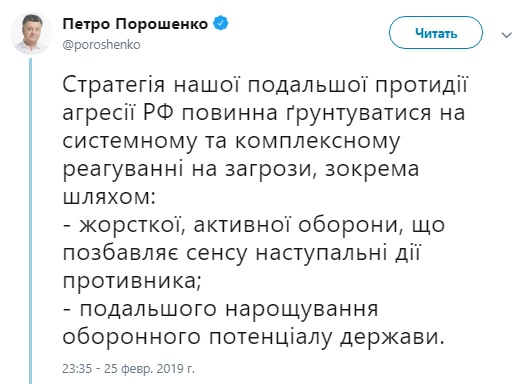Click the words "агресії РФ" in the tweet

[118, 113]
